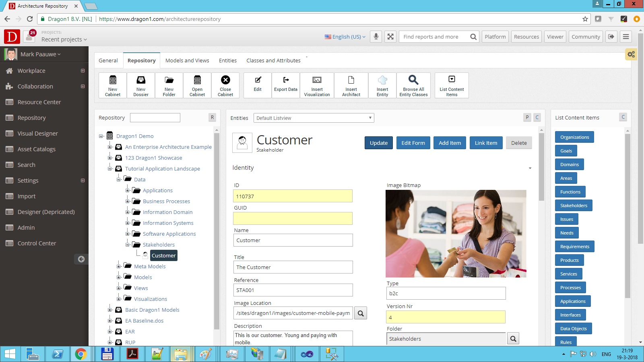The height and width of the screenshot is (362, 644).
Task: Click the logout arrow icon in header
Action: point(611,37)
